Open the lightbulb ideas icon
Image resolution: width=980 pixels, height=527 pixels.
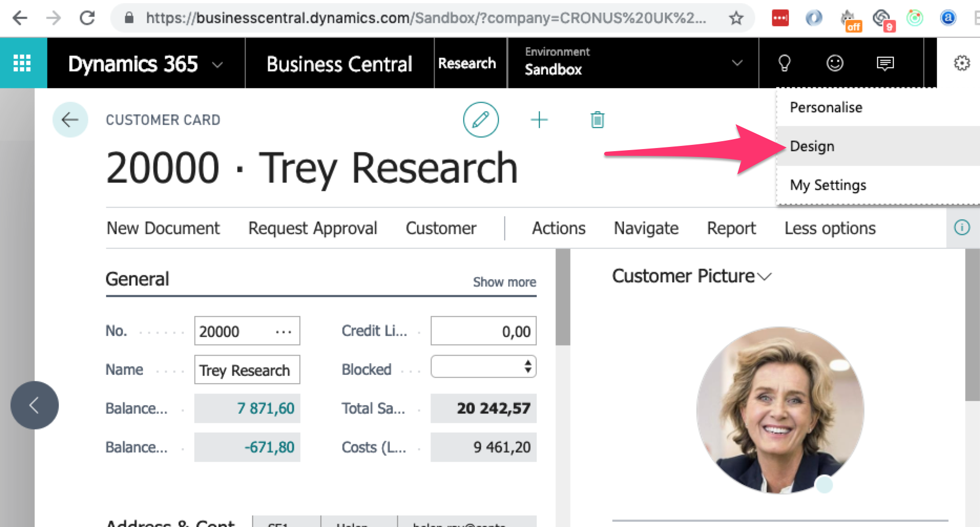coord(784,63)
